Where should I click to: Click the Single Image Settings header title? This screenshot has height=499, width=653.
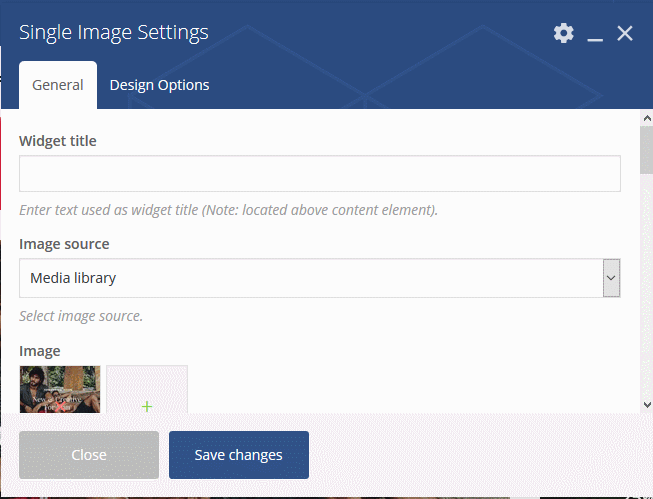(114, 32)
